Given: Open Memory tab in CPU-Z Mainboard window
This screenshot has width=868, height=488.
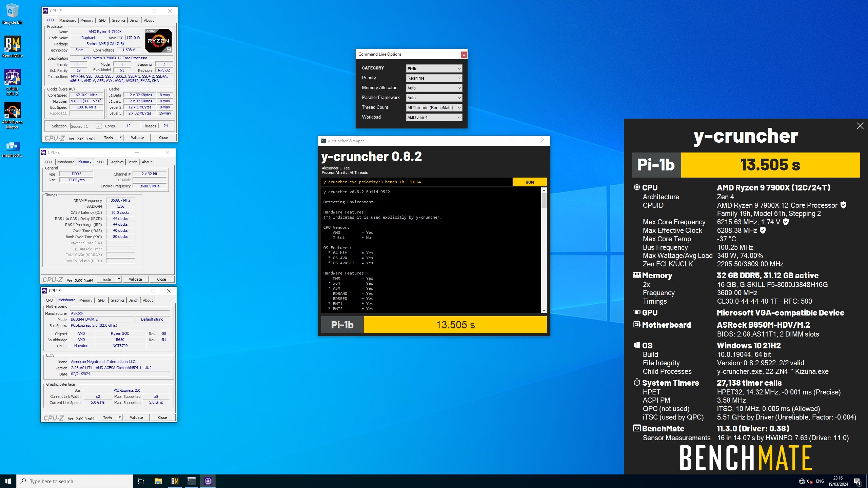Looking at the screenshot, I should [x=86, y=300].
